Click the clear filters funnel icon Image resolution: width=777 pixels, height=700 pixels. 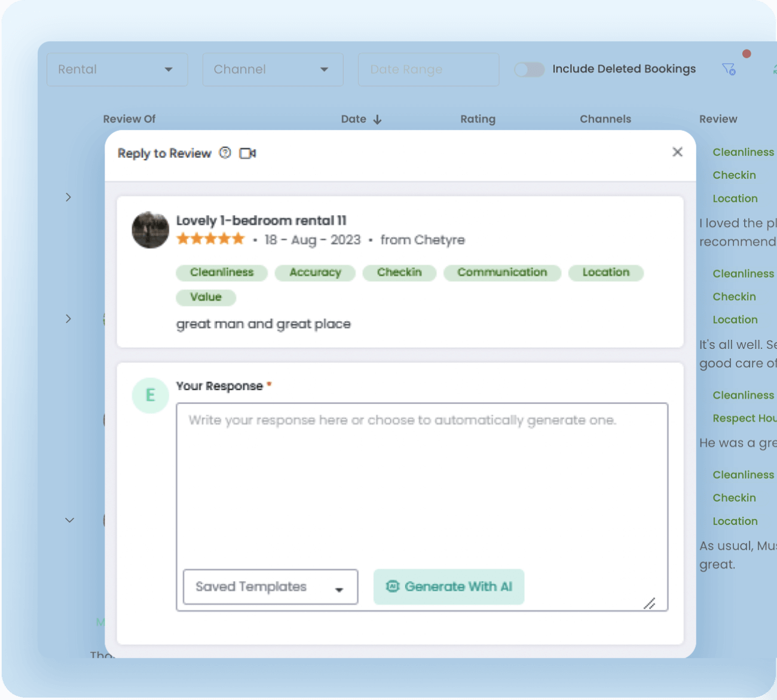pos(729,69)
